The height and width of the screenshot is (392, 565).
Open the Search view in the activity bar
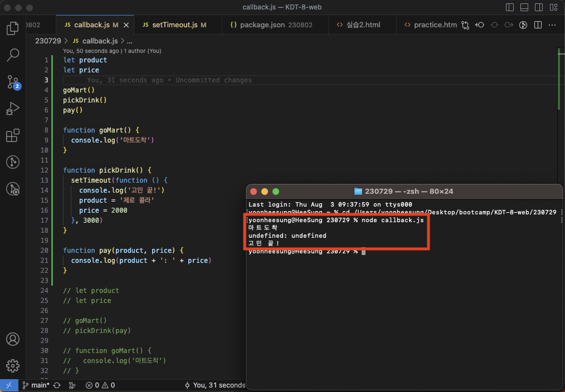13,55
